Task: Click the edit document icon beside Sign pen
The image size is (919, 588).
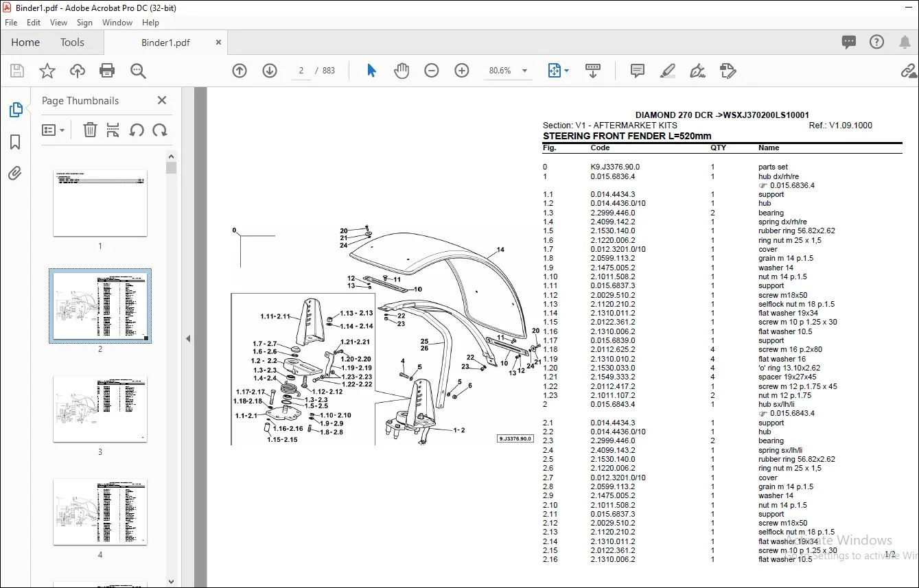Action: 728,71
